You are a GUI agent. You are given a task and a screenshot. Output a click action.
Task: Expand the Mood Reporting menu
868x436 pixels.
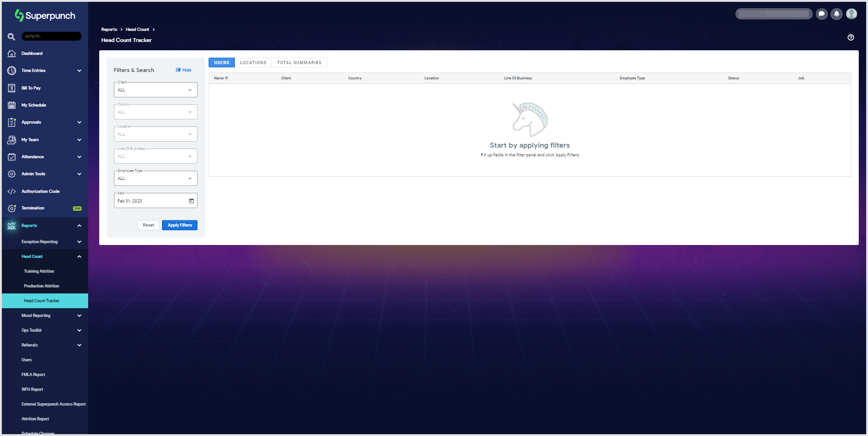pyautogui.click(x=79, y=315)
